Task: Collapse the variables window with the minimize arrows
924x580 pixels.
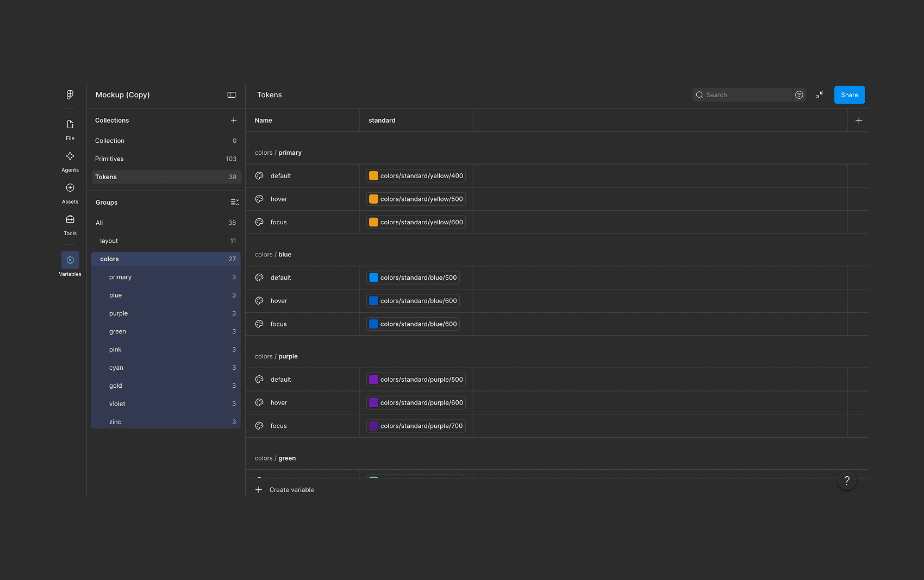Action: point(820,94)
